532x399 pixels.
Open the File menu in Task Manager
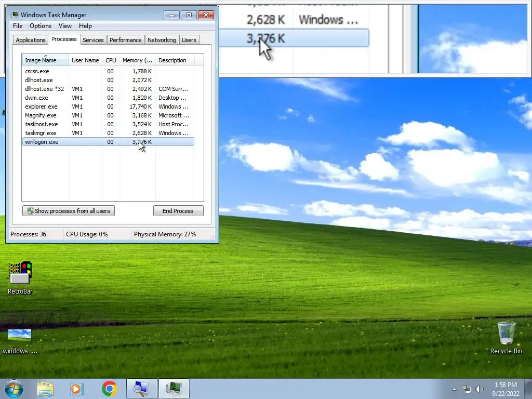coord(18,26)
